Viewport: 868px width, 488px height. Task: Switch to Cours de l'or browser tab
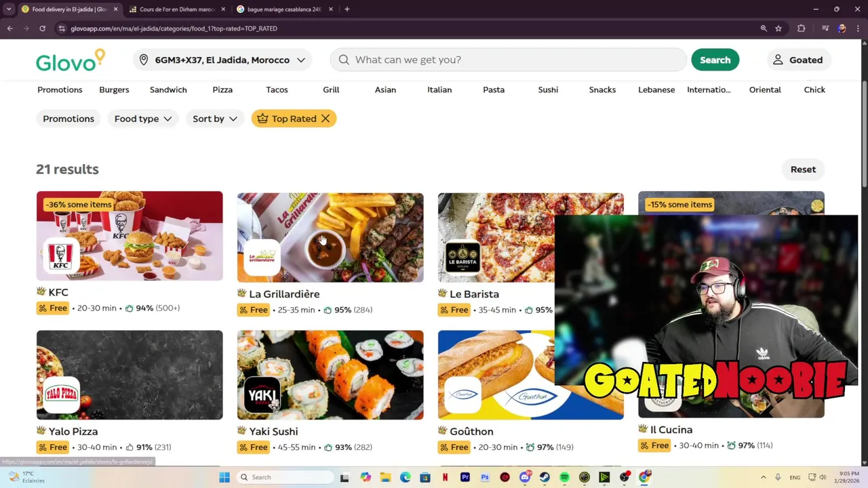(x=176, y=9)
